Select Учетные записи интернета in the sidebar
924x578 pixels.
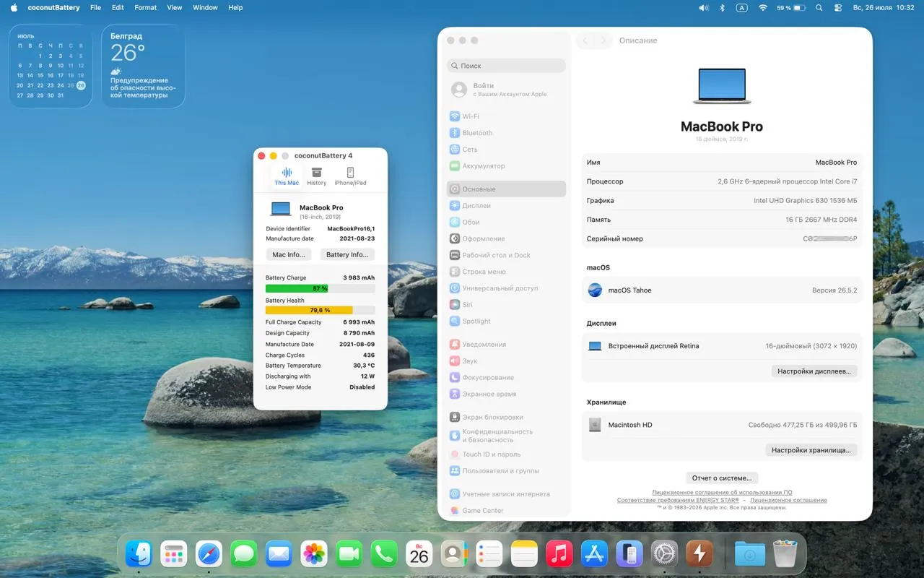coord(506,494)
